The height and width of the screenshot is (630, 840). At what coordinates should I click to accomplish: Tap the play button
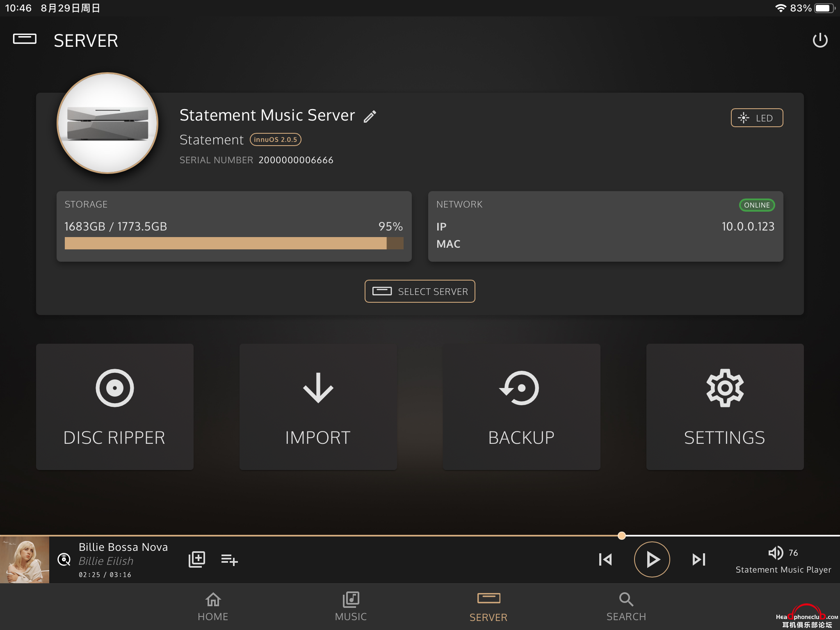pos(652,559)
